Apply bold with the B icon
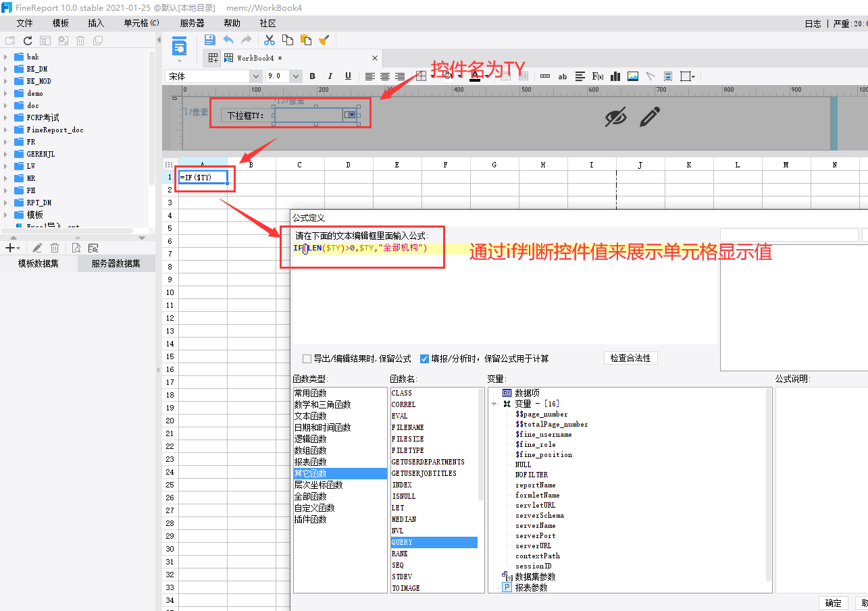This screenshot has height=611, width=868. [313, 76]
